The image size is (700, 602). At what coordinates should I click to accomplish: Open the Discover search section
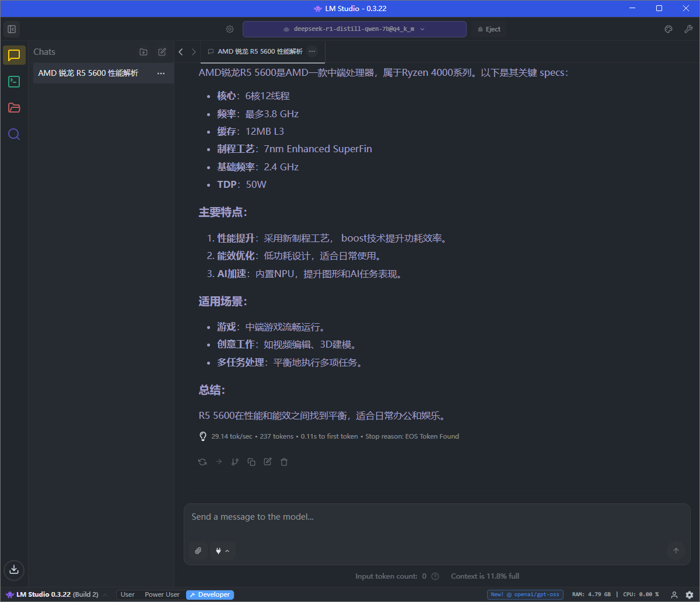[15, 134]
